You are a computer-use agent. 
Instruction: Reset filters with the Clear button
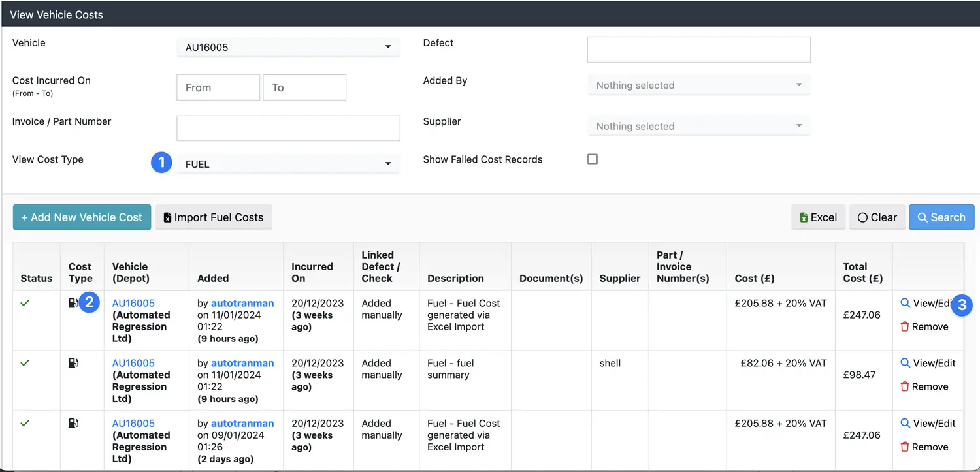[877, 217]
